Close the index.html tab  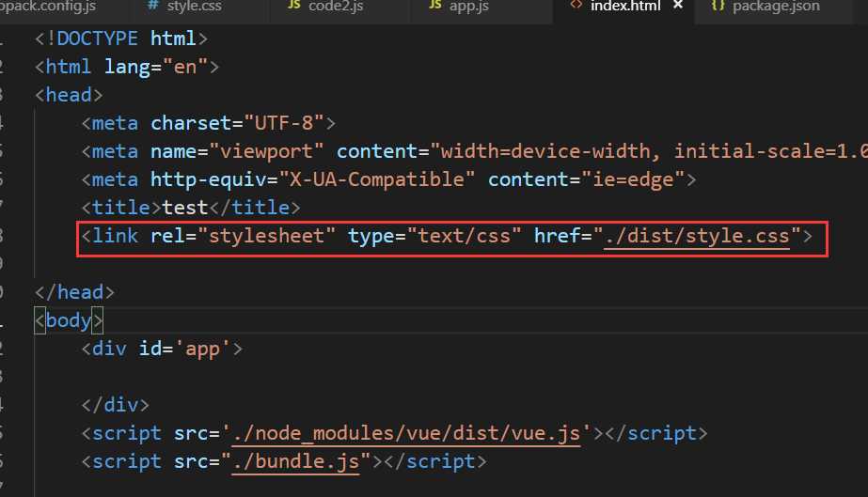click(x=676, y=7)
